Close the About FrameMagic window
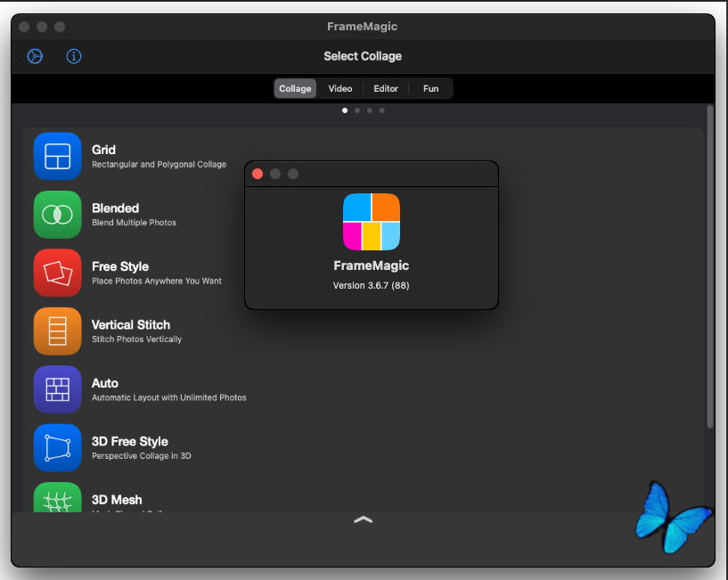728x580 pixels. click(x=258, y=174)
